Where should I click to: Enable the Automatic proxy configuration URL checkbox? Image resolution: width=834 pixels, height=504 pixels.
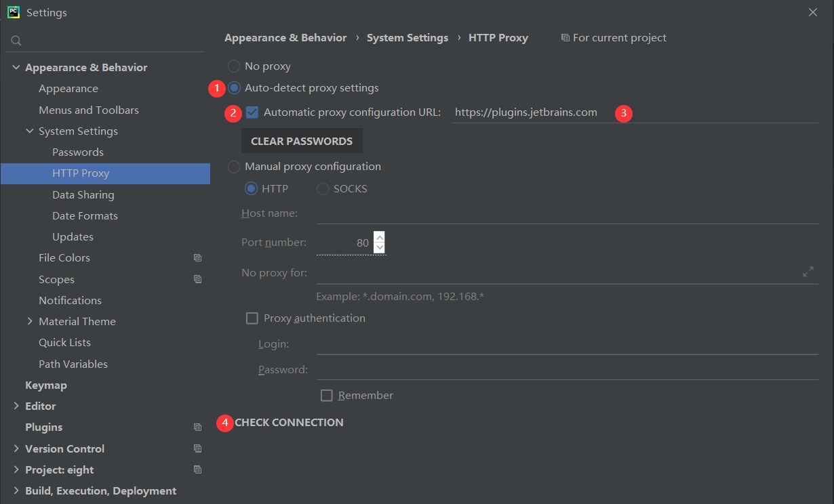(x=252, y=112)
